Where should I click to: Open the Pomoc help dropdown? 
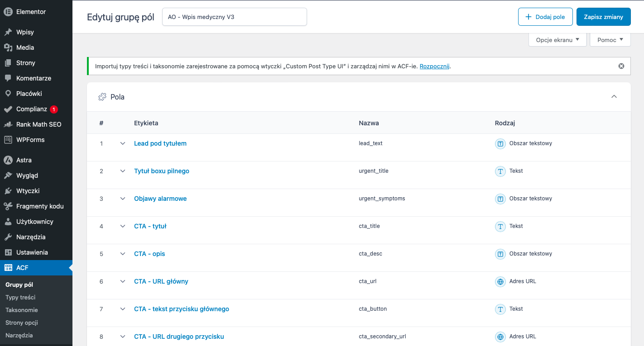pyautogui.click(x=610, y=40)
